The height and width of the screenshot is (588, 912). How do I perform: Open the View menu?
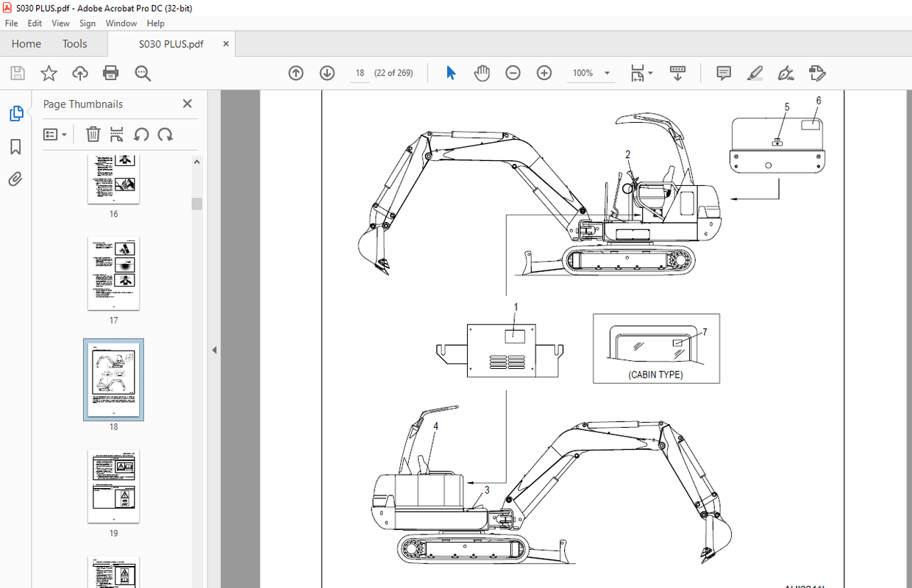60,23
